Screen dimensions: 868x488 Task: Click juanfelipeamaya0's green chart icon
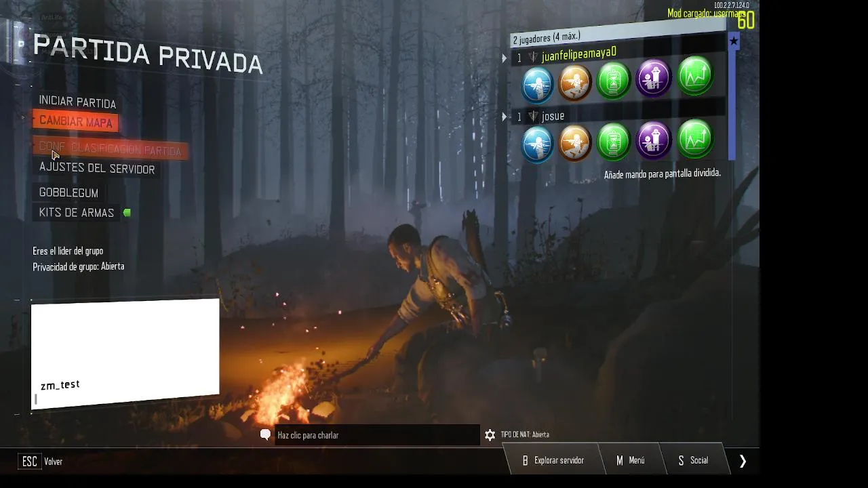[694, 75]
